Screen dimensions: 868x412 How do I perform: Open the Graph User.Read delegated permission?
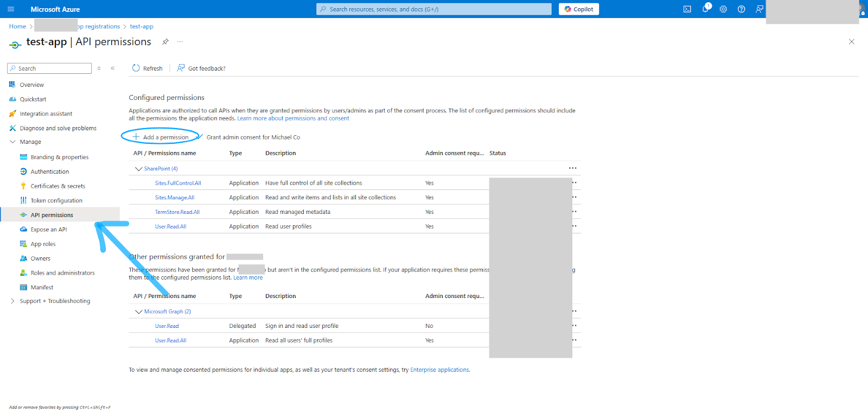(167, 326)
